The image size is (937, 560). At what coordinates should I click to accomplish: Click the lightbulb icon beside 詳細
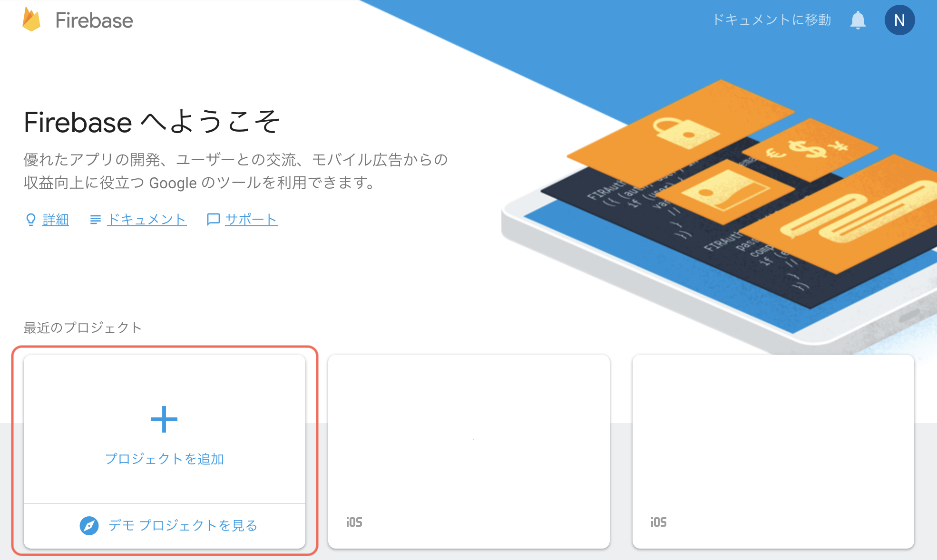tap(31, 220)
